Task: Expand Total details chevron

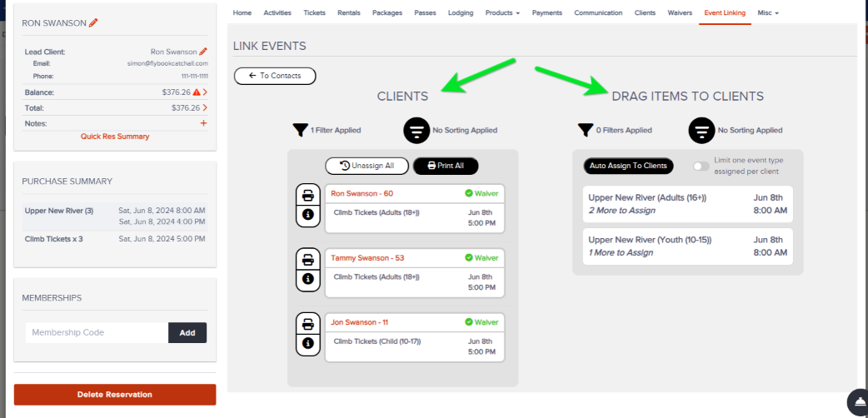Action: tap(206, 108)
